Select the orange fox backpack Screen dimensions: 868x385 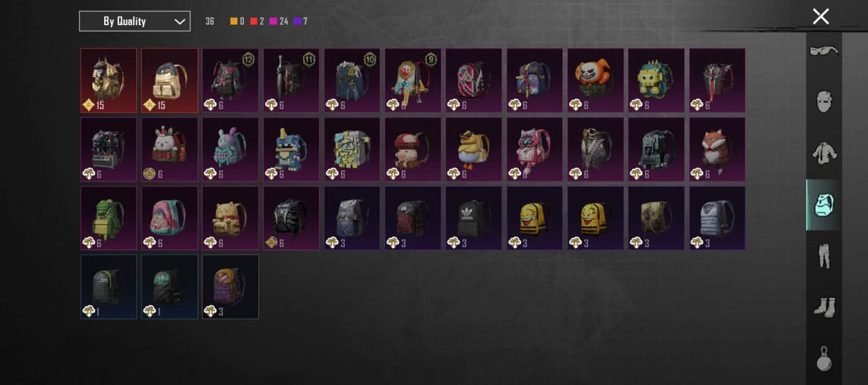point(717,150)
